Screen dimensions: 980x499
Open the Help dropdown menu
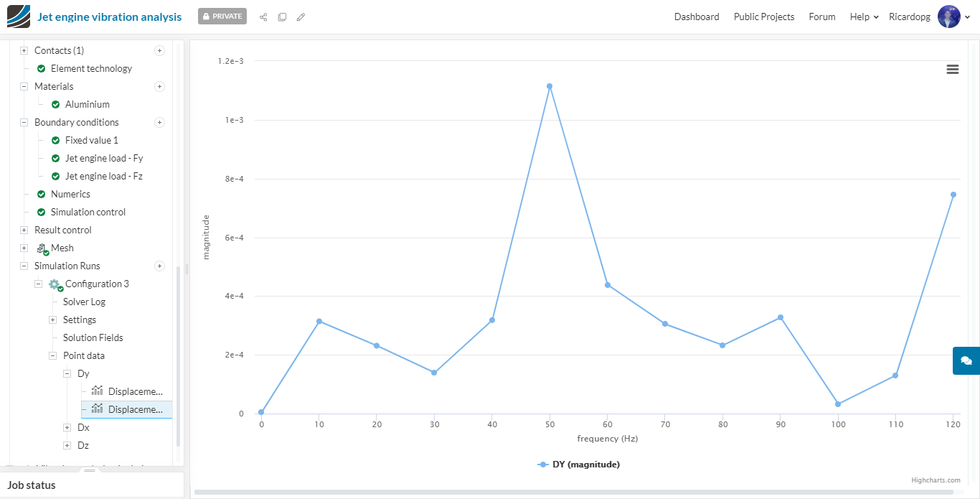864,17
